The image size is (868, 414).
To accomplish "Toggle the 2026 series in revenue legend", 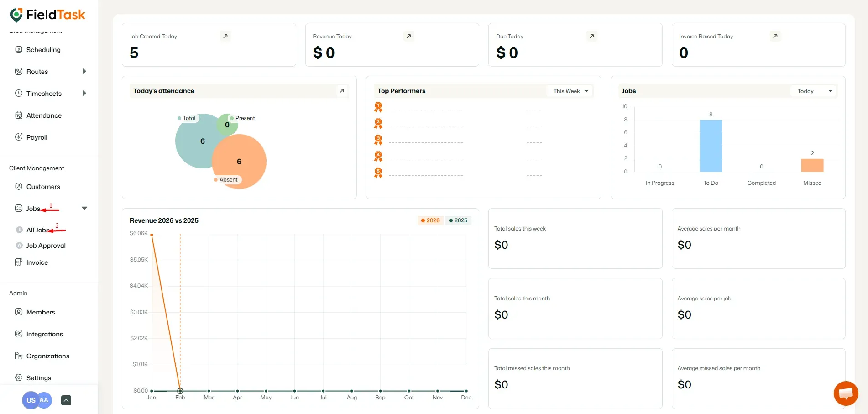I will click(430, 220).
